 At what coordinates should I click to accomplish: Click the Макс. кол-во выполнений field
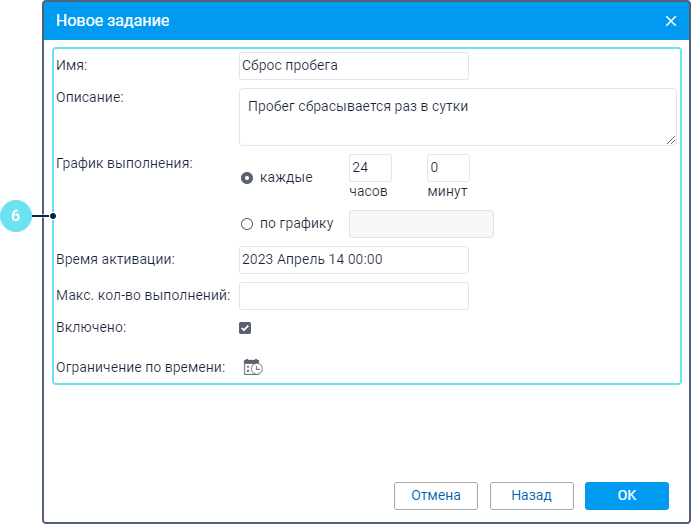tap(354, 296)
